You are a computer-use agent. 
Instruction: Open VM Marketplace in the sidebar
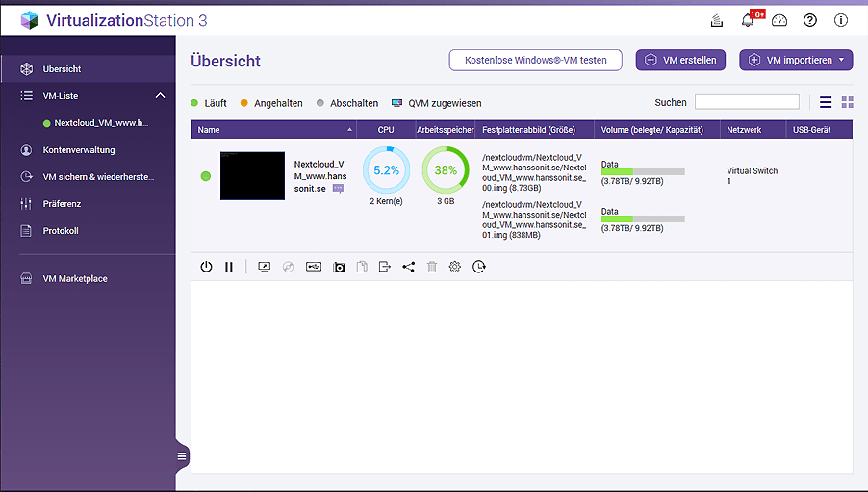click(x=88, y=278)
